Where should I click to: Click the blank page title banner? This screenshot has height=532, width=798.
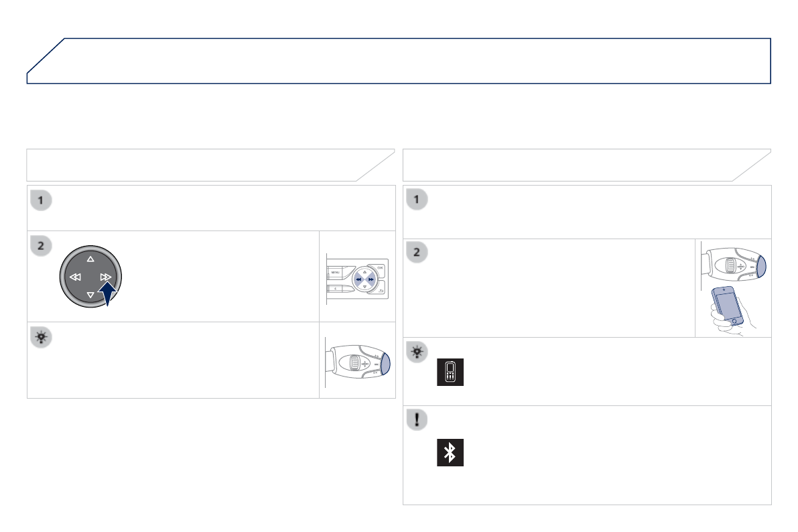coord(399,61)
